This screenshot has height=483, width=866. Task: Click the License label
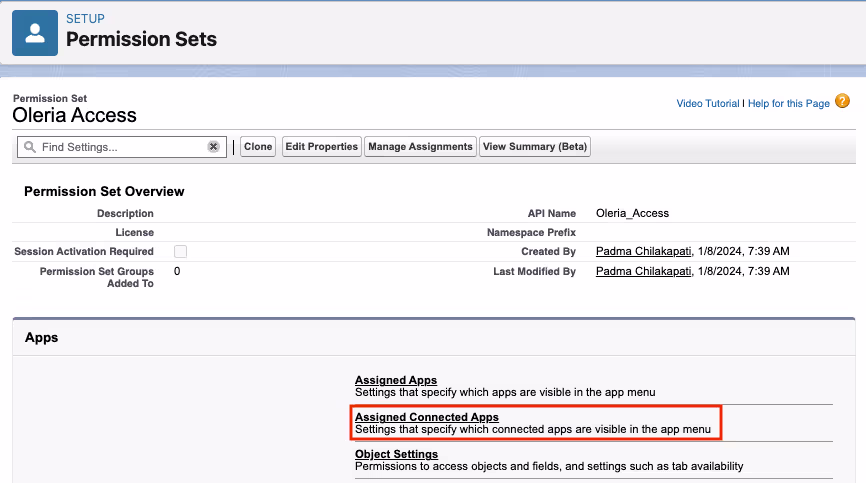point(135,232)
